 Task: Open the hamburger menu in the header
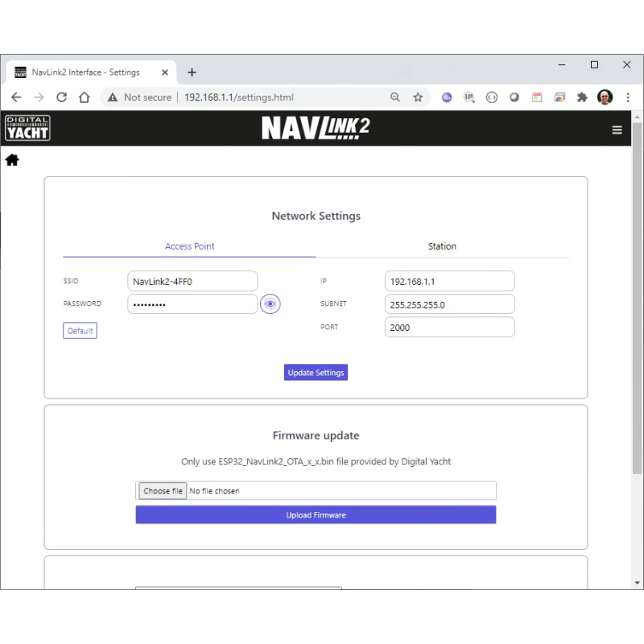coord(617,129)
